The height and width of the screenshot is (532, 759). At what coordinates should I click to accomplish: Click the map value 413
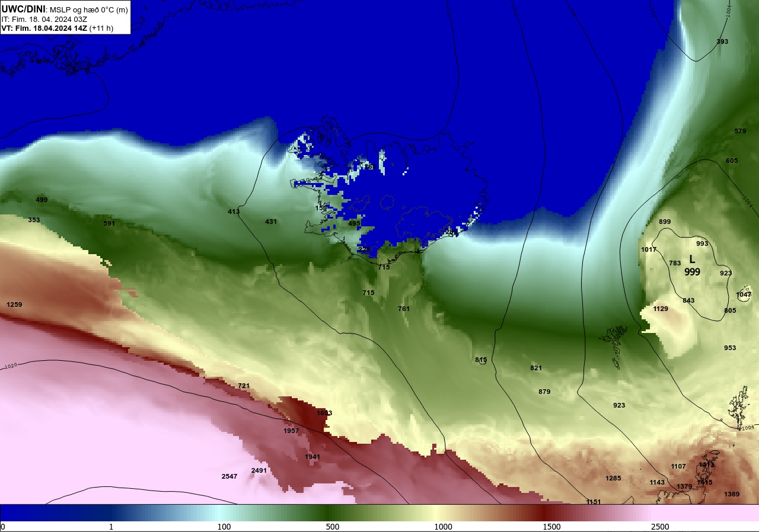(234, 211)
